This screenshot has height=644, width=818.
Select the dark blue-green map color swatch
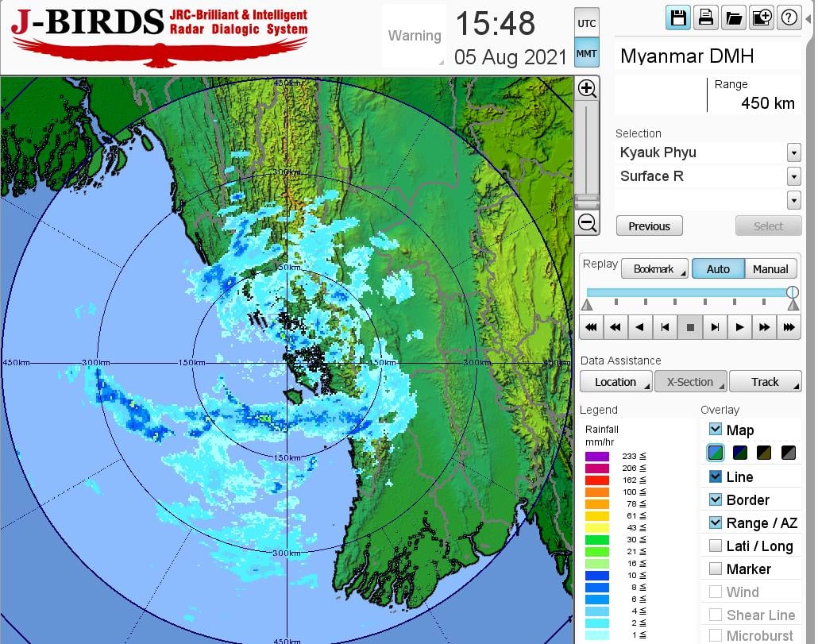click(x=739, y=453)
